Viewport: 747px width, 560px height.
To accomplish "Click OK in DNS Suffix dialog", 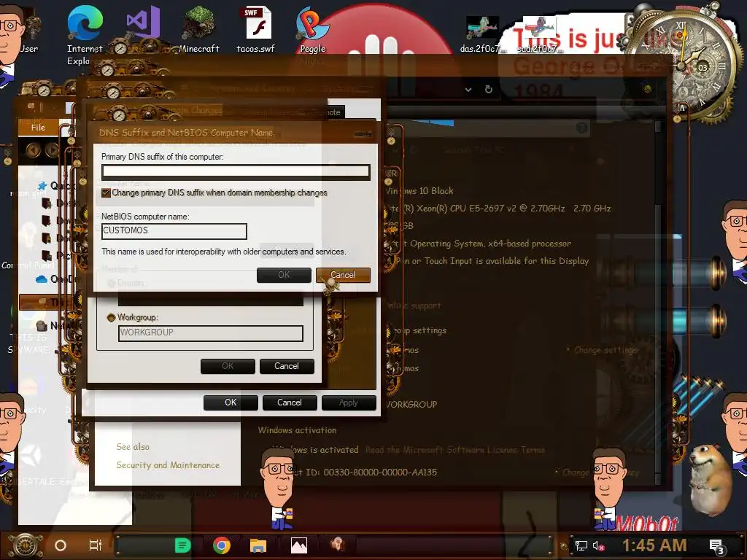I will point(284,275).
